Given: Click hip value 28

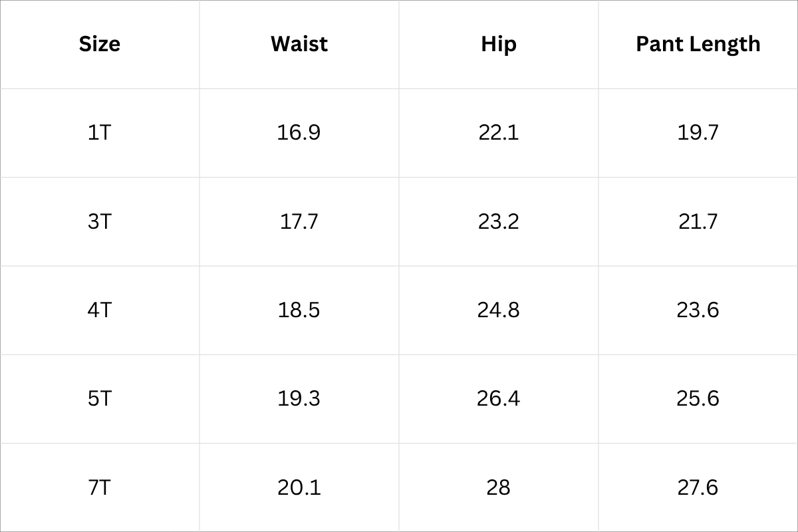Looking at the screenshot, I should click(499, 487).
